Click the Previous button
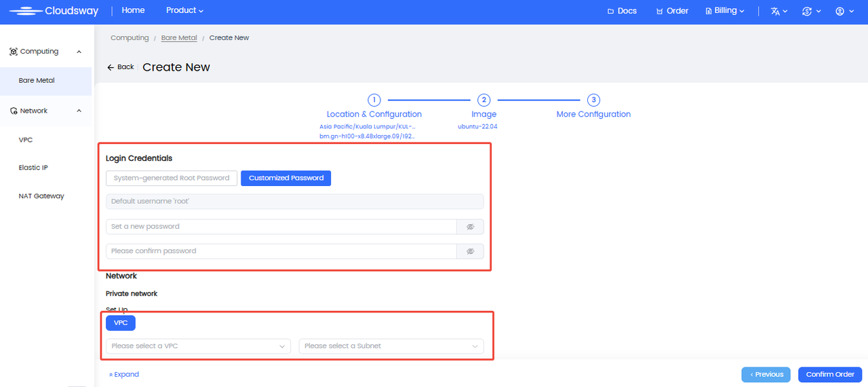Screen dimensions: 868x387 tap(766, 375)
